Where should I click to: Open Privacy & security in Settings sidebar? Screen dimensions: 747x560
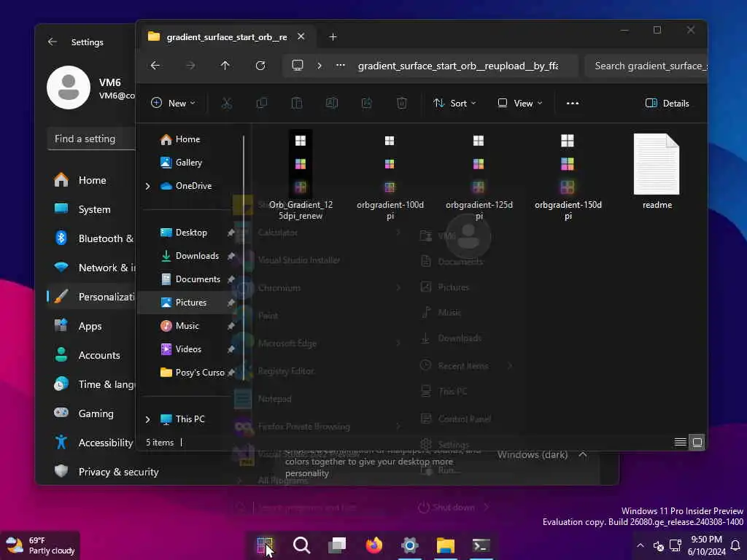pyautogui.click(x=105, y=472)
